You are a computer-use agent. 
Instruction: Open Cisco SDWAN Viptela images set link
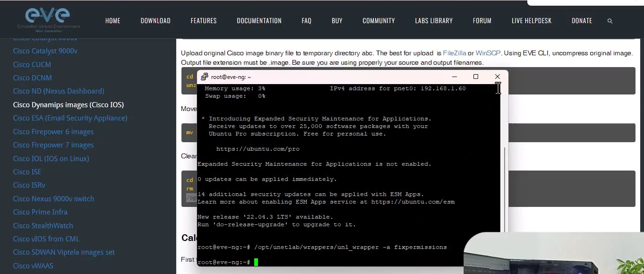[x=64, y=252]
